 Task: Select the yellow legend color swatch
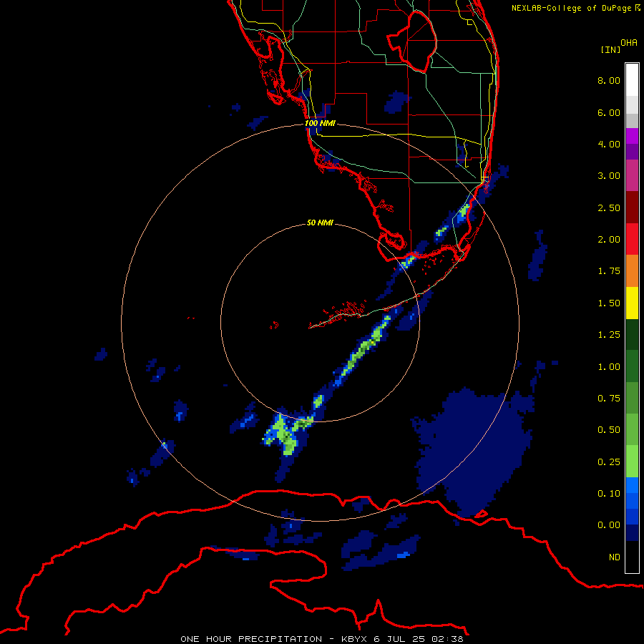tap(632, 303)
